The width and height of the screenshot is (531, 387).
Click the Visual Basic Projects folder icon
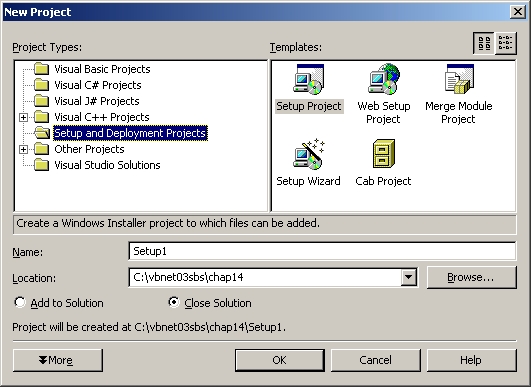click(x=42, y=69)
